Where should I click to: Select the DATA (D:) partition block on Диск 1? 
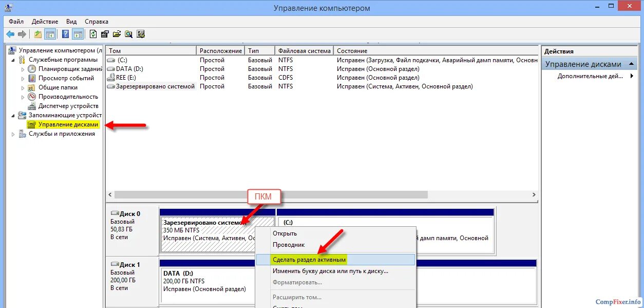tap(207, 281)
